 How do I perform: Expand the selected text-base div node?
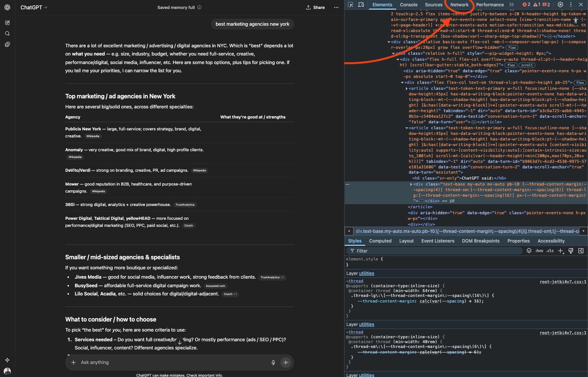tap(411, 184)
